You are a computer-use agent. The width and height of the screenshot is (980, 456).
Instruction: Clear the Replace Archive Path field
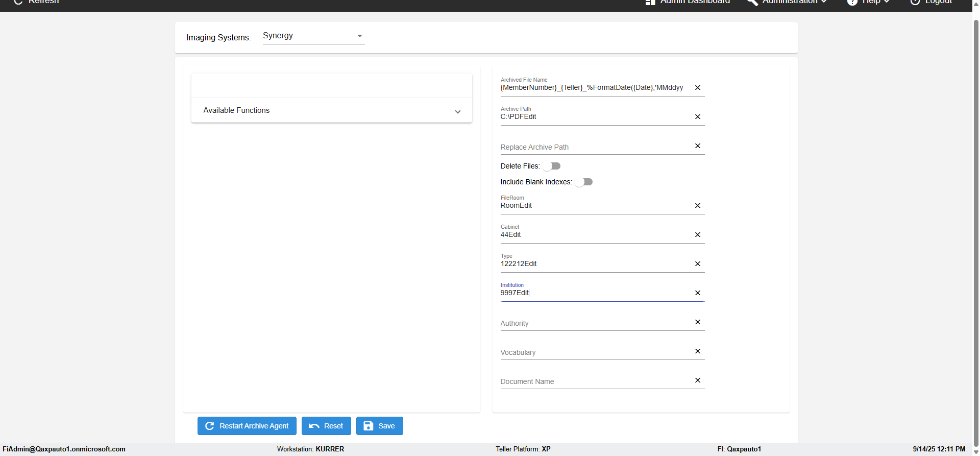697,146
